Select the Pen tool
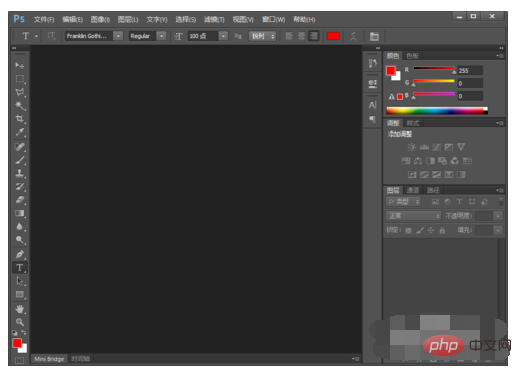522x378 pixels. click(x=20, y=254)
